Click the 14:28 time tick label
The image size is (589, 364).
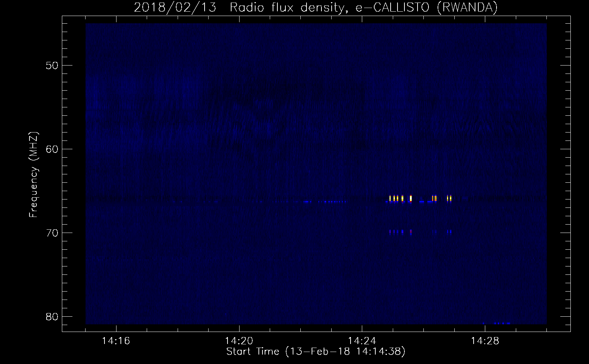click(x=485, y=341)
